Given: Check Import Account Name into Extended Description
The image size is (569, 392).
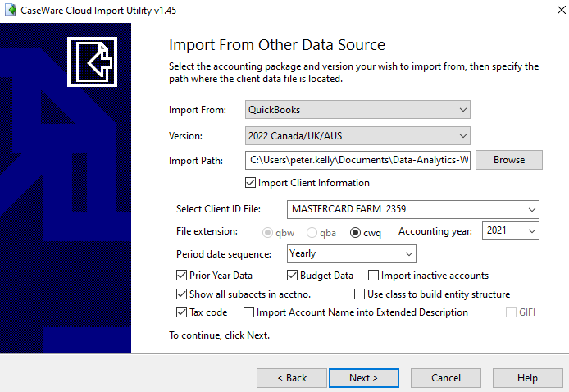Looking at the screenshot, I should click(x=247, y=312).
